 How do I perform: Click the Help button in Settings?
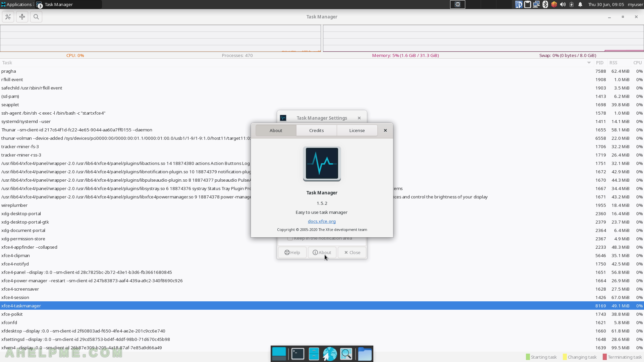coord(292,252)
